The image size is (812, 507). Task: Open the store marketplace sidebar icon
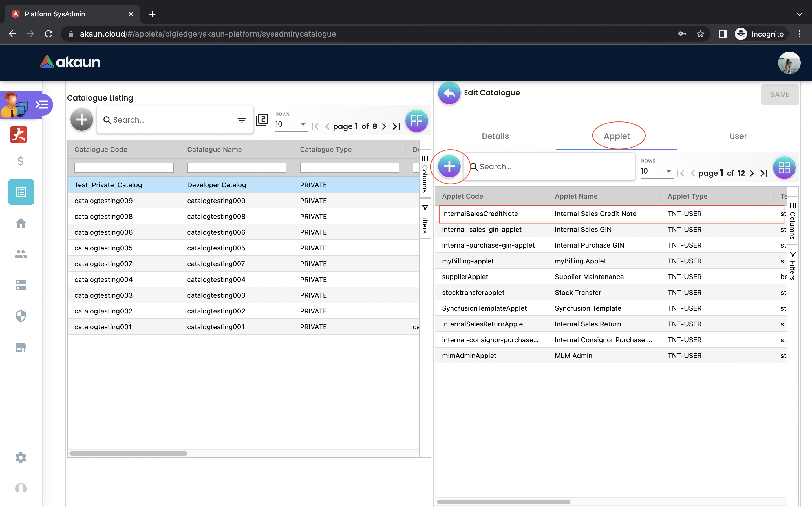tap(21, 347)
